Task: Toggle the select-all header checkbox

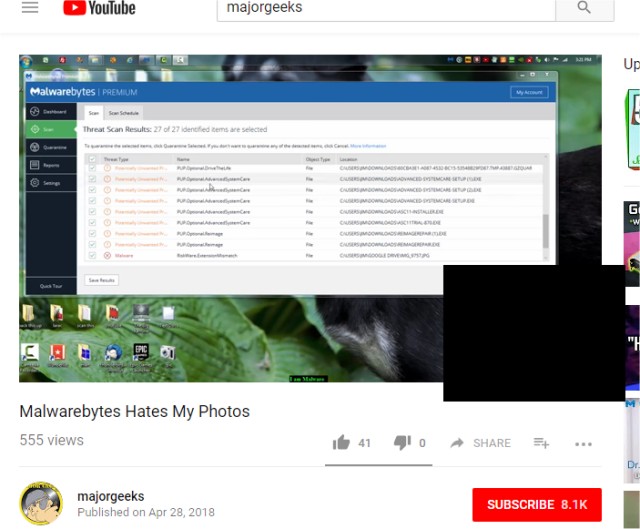Action: pos(92,159)
